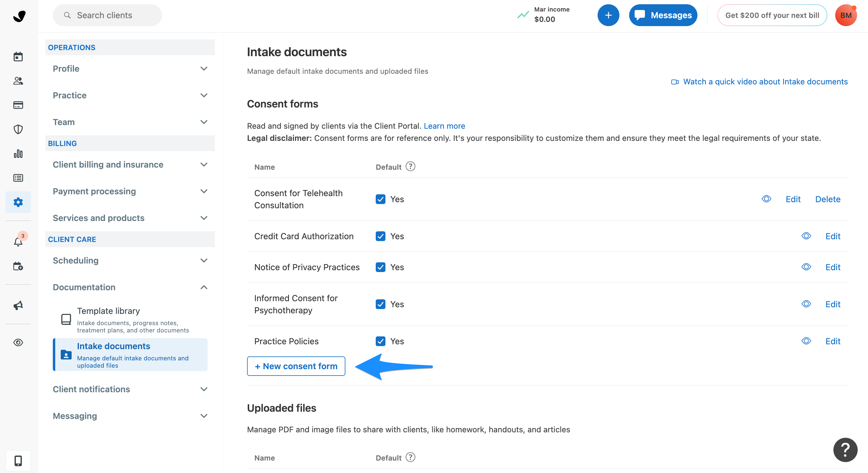Screen dimensions: 868x473
Task: Click the Mar income graph indicator
Action: coord(522,15)
